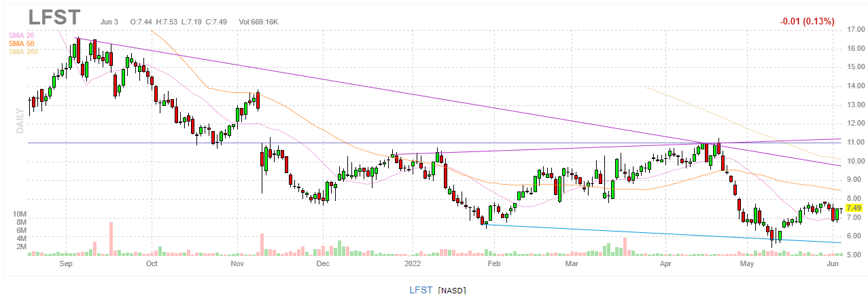Click the large LFST ticker title

coord(54,18)
